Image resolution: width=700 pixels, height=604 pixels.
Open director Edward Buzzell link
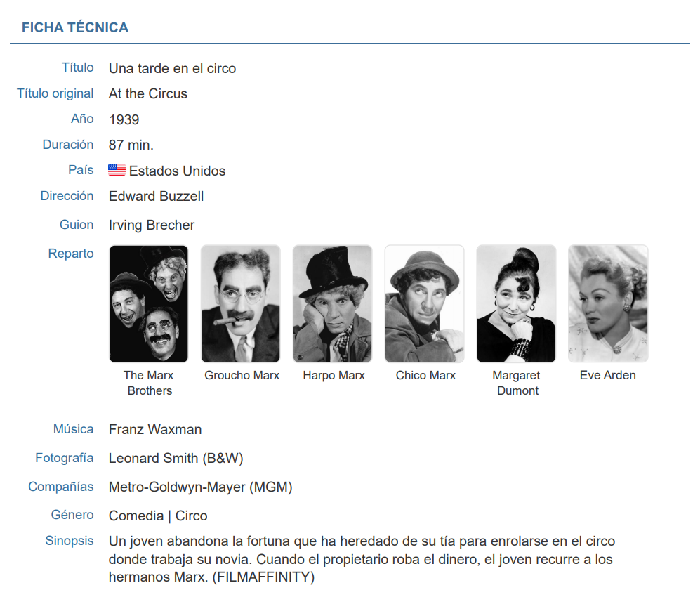coord(157,197)
